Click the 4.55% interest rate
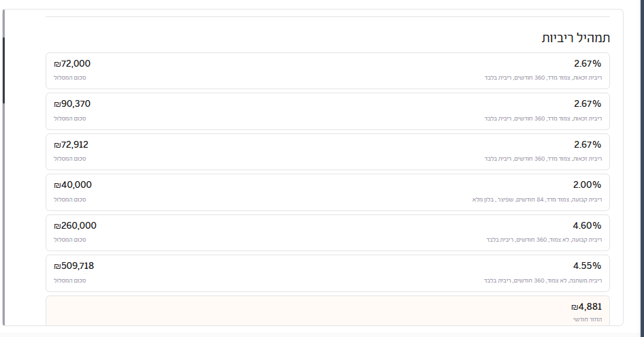The width and height of the screenshot is (644, 337). pos(587,266)
